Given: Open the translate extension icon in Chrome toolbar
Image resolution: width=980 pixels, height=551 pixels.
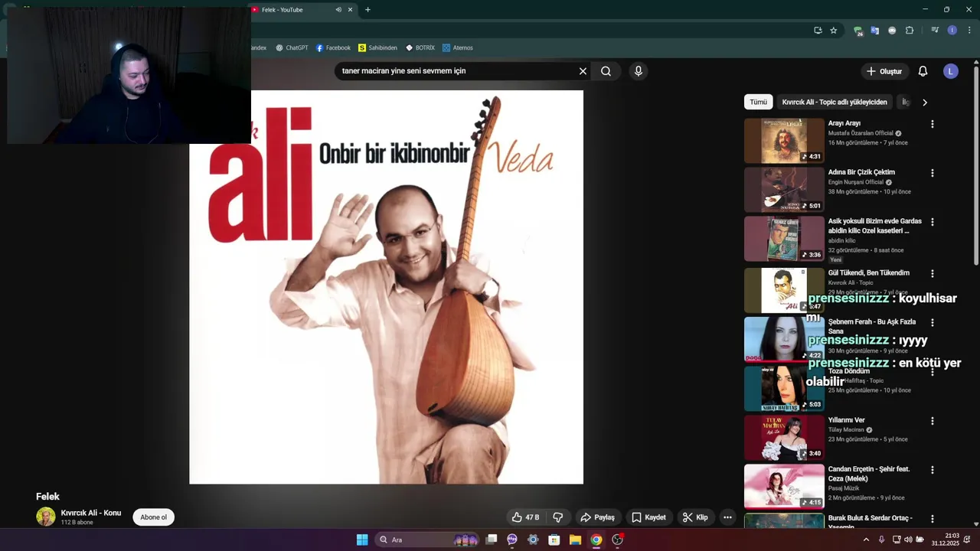Looking at the screenshot, I should (x=875, y=31).
